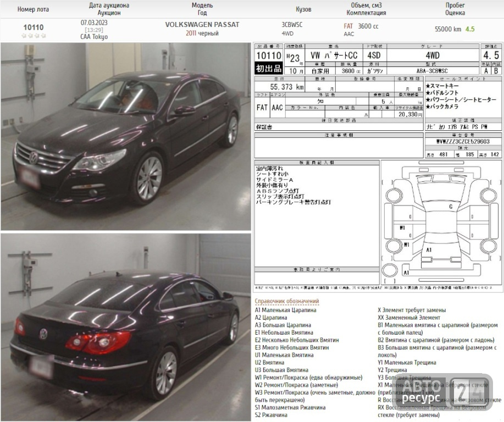Click the FAT transmission label
The width and height of the screenshot is (504, 422).
point(348,26)
